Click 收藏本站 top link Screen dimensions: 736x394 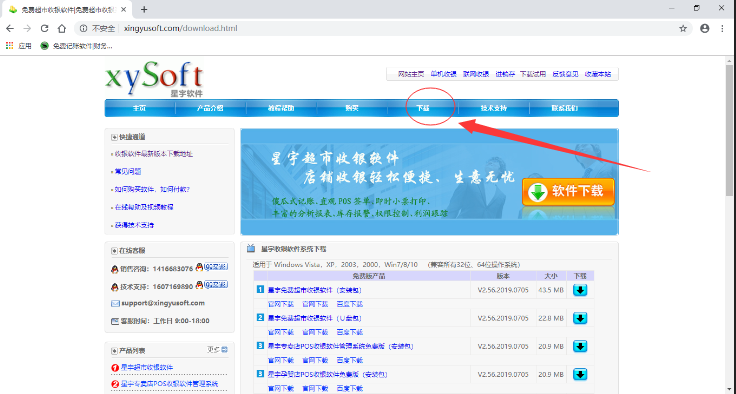[x=598, y=74]
